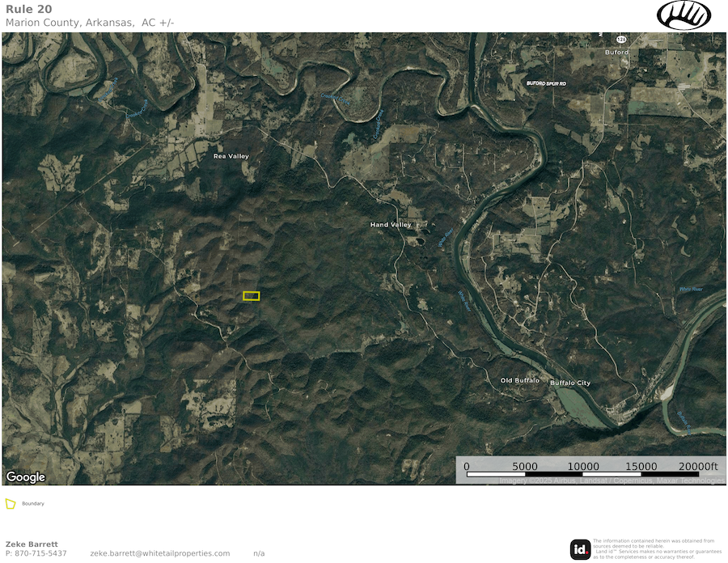Click the Zeke Barrett agent name
The image size is (728, 563).
(32, 544)
